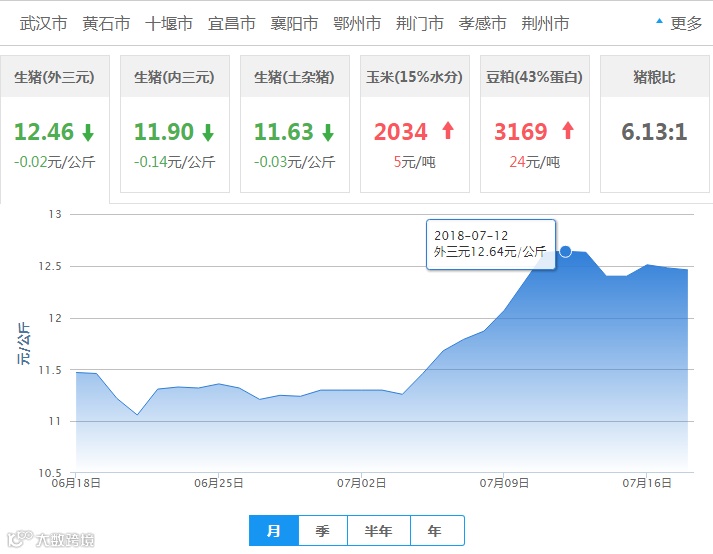The width and height of the screenshot is (713, 554).
Task: Select the 荆门市 city link
Action: click(x=420, y=23)
